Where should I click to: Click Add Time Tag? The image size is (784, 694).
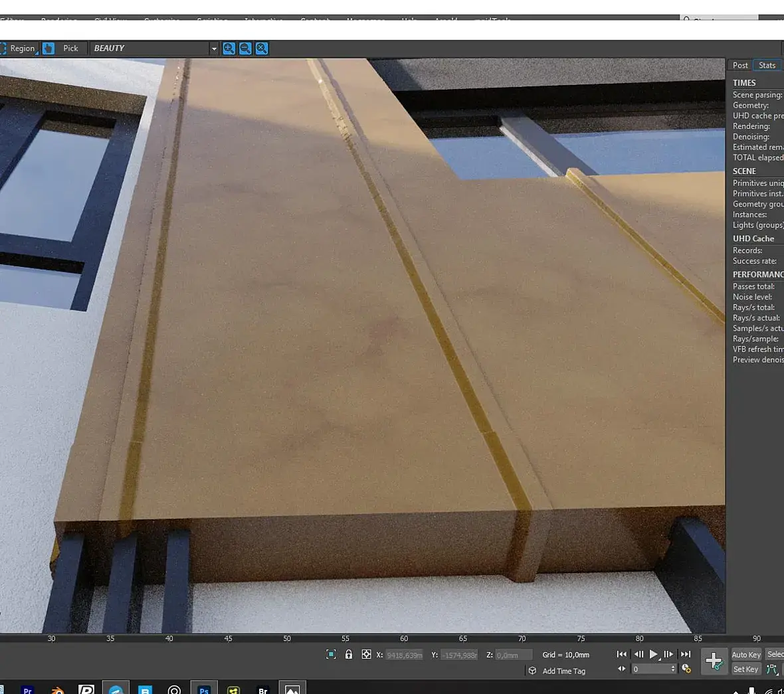[x=564, y=671]
